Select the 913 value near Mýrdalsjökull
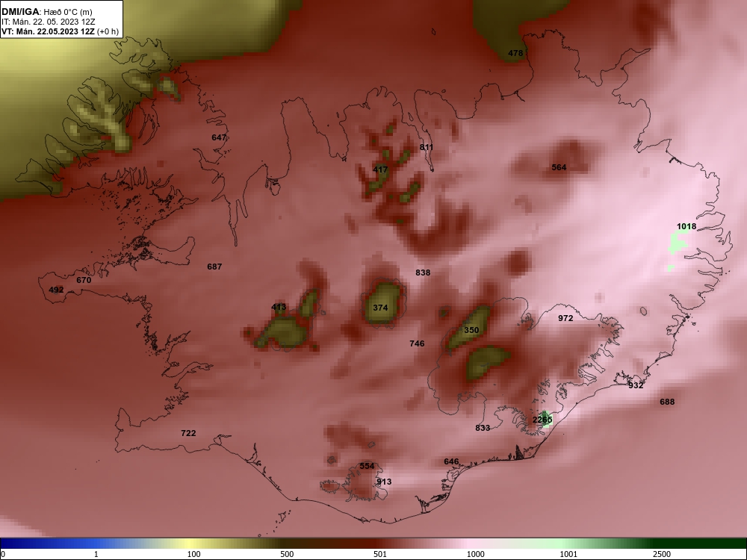Screen dimensions: 747x560 (384, 482)
